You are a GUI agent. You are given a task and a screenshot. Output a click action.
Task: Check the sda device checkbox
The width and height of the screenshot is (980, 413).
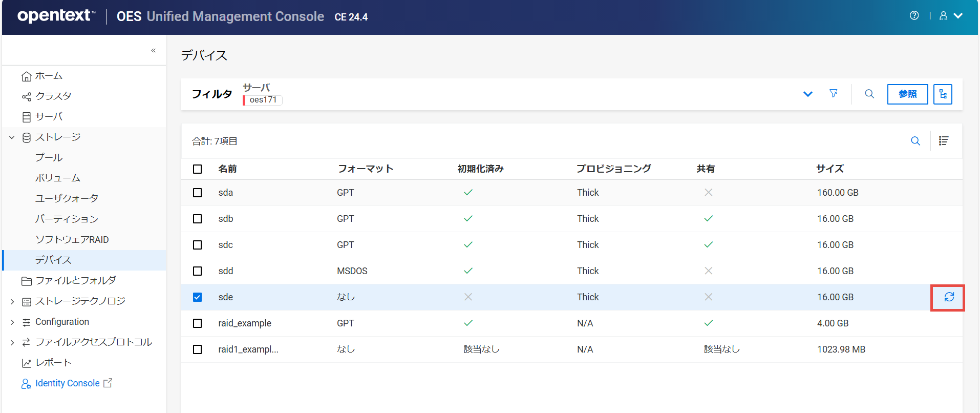tap(198, 193)
